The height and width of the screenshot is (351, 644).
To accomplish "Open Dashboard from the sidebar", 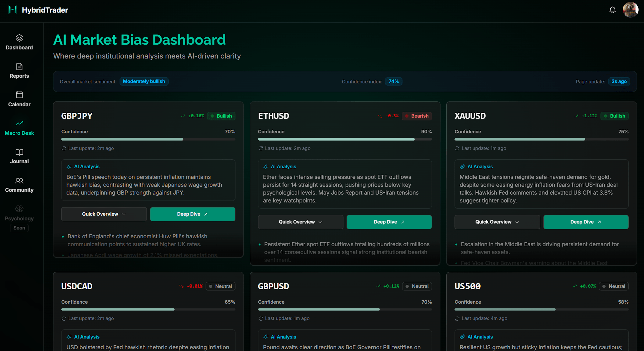I will [x=19, y=42].
